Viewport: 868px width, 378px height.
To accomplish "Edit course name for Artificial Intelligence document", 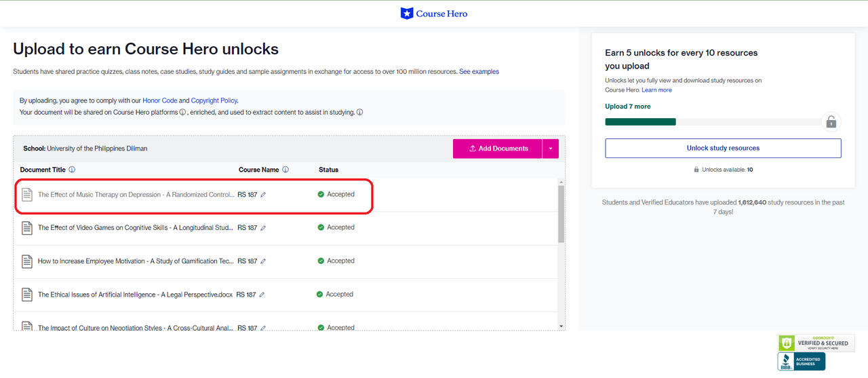I will [262, 295].
